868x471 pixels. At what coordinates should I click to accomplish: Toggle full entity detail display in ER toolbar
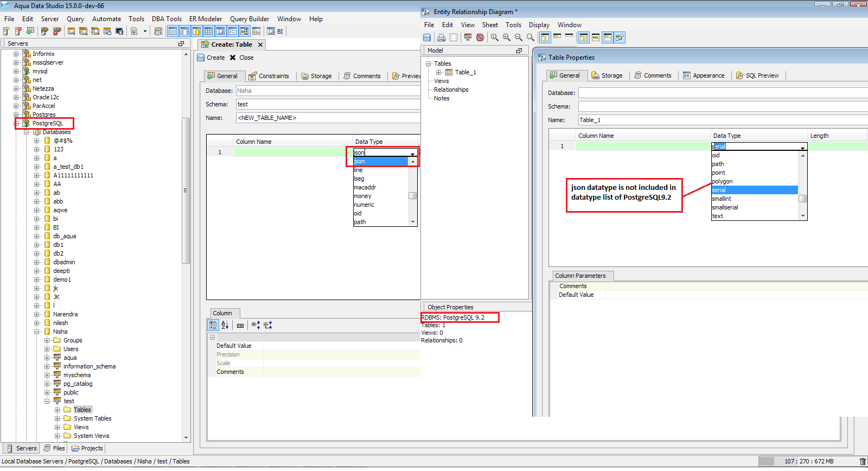545,37
